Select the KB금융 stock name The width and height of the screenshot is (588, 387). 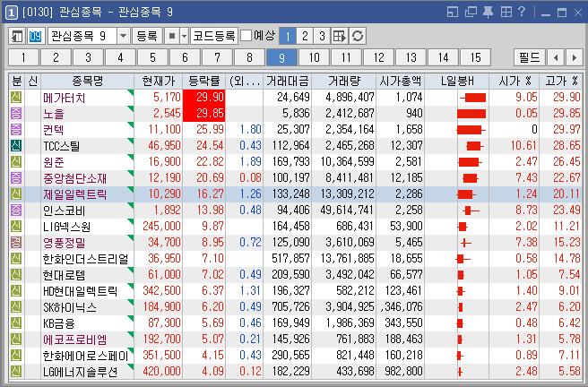pos(59,323)
